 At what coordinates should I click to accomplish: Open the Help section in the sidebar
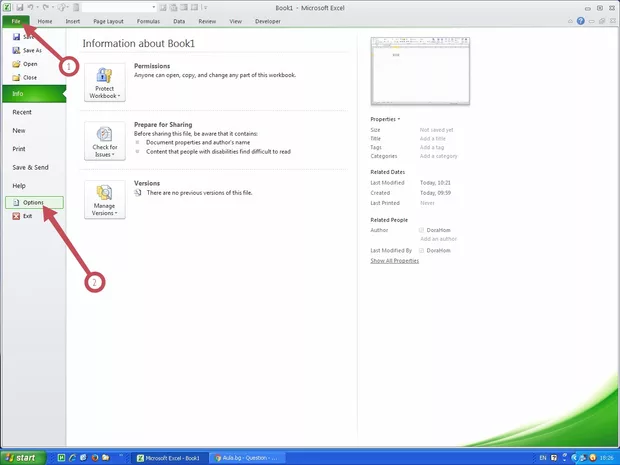19,186
